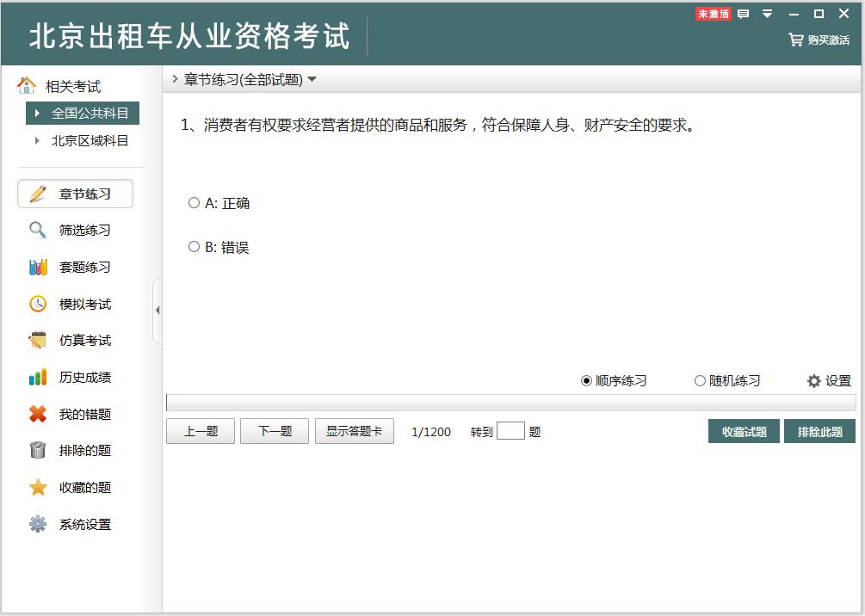The image size is (865, 616).
Task: Click the star icon for 收藏的题
Action: 38,487
